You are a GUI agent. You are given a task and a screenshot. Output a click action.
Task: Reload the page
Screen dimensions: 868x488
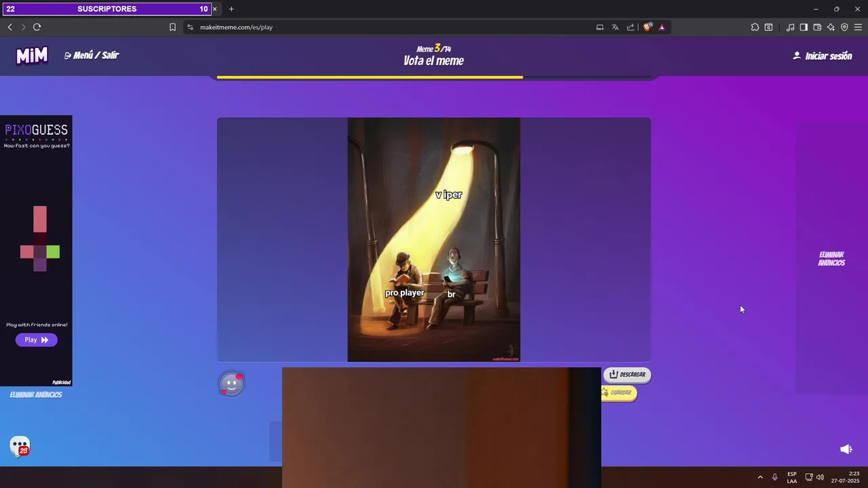pos(37,27)
